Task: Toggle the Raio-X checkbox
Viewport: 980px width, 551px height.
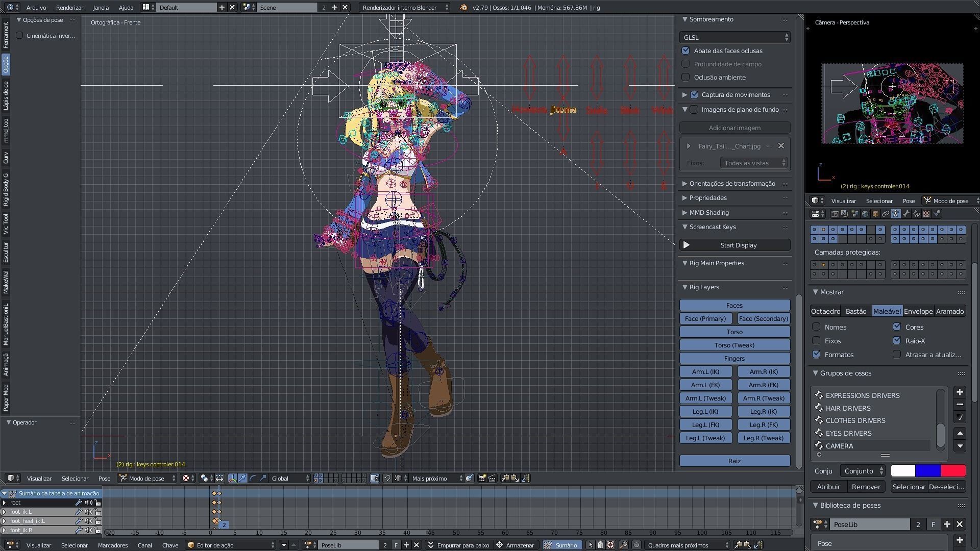Action: [897, 340]
